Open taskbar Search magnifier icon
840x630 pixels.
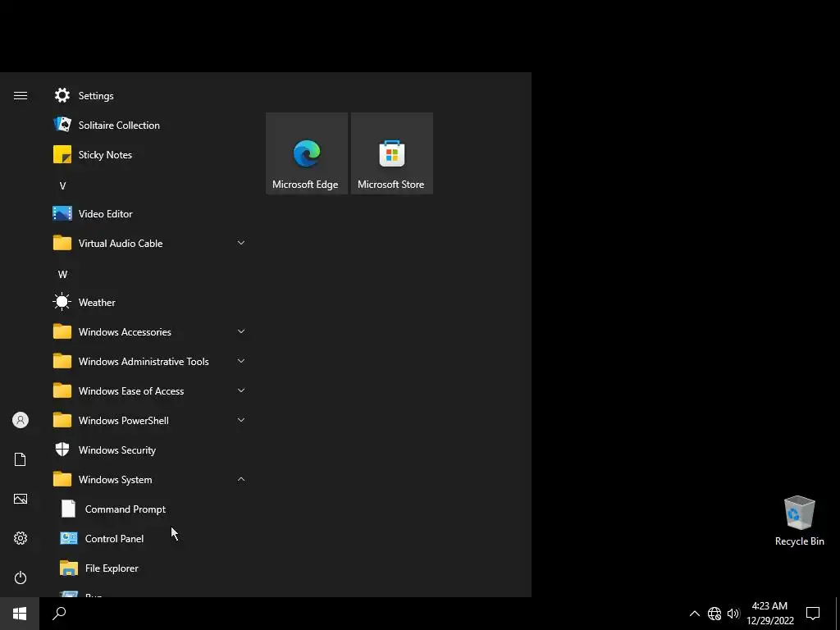point(59,614)
